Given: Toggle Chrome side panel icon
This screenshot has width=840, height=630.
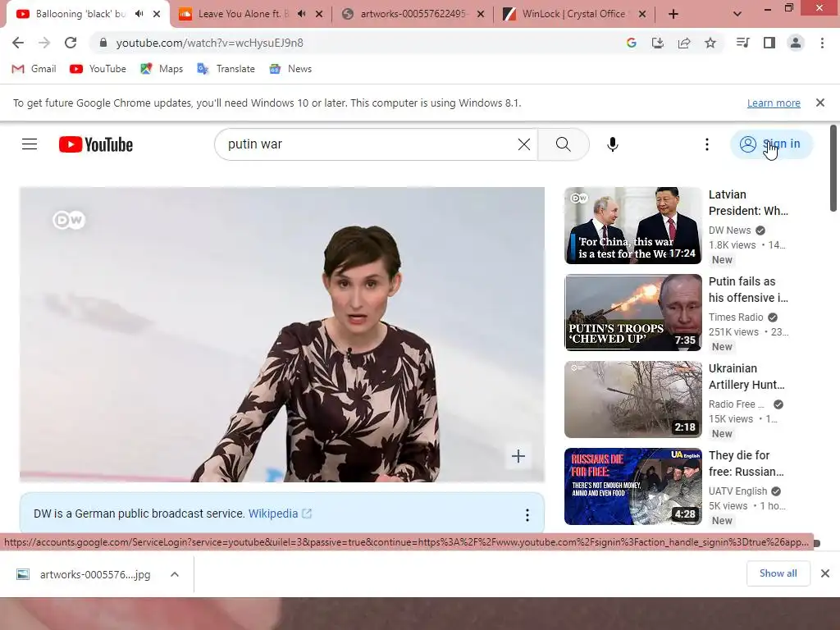Looking at the screenshot, I should [769, 43].
